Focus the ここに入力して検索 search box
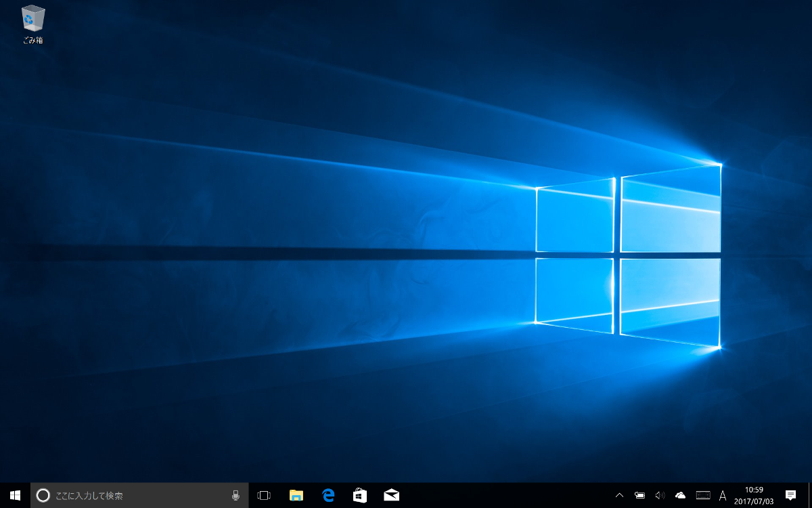Viewport: 812px width, 508px height. (139, 495)
